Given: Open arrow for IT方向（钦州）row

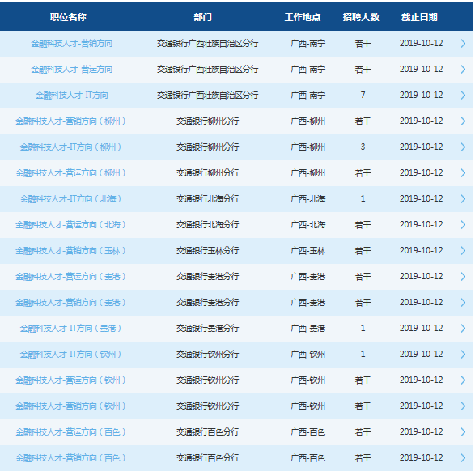Looking at the screenshot, I should tap(463, 355).
